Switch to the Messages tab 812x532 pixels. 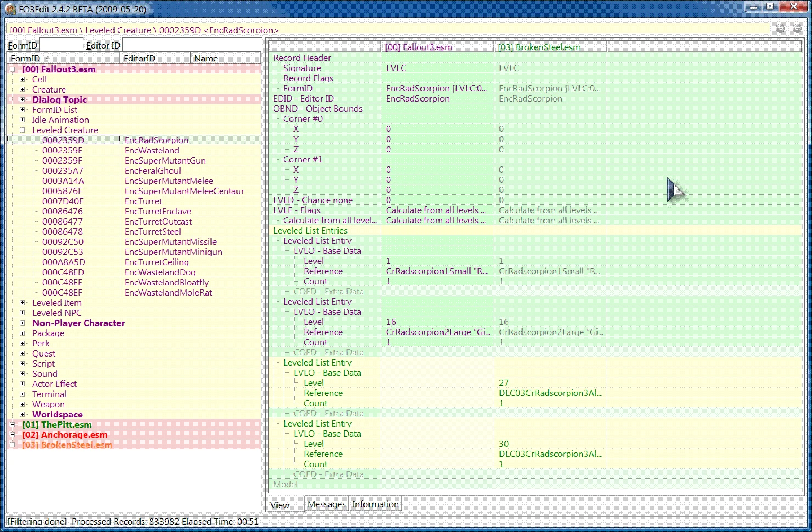(x=327, y=504)
